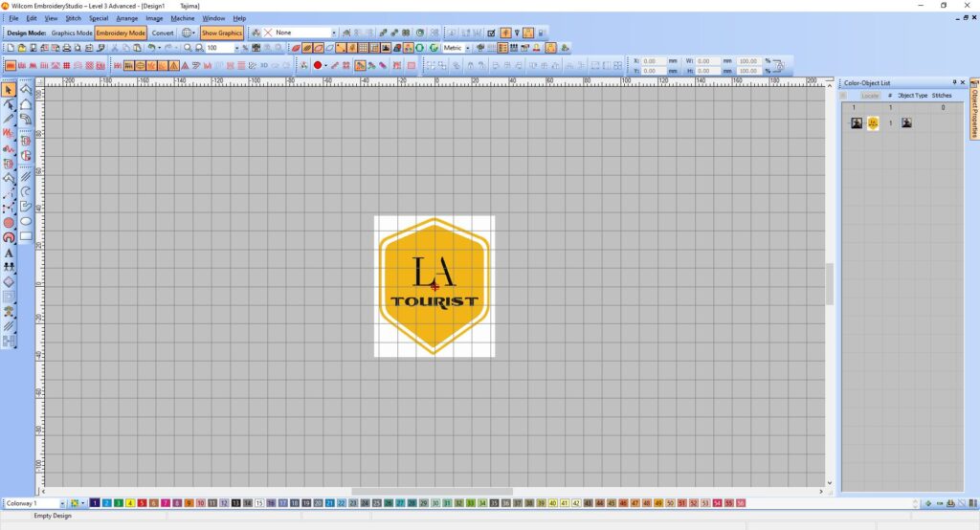
Task: Switch to Graphics Mode
Action: pyautogui.click(x=71, y=33)
